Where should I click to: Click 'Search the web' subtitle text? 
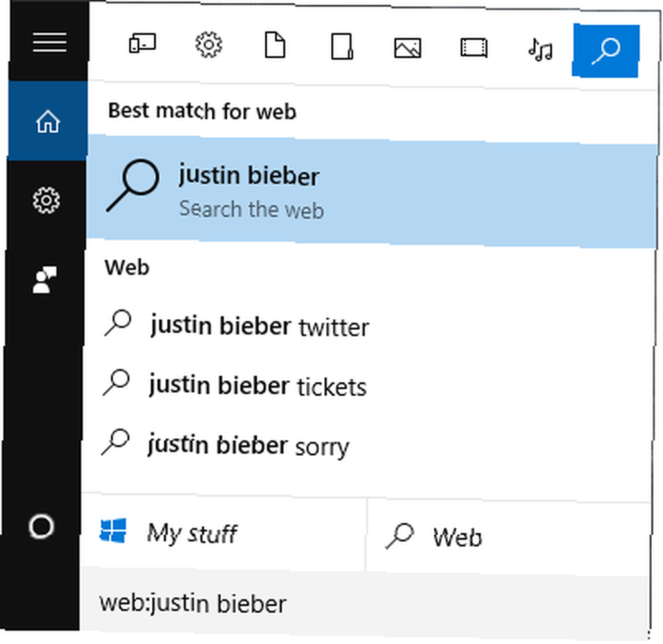click(x=251, y=209)
